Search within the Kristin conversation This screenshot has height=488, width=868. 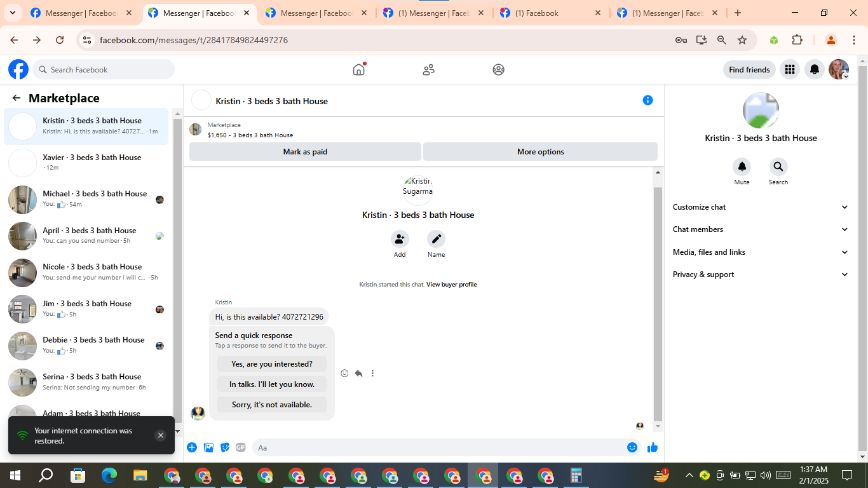click(x=778, y=167)
